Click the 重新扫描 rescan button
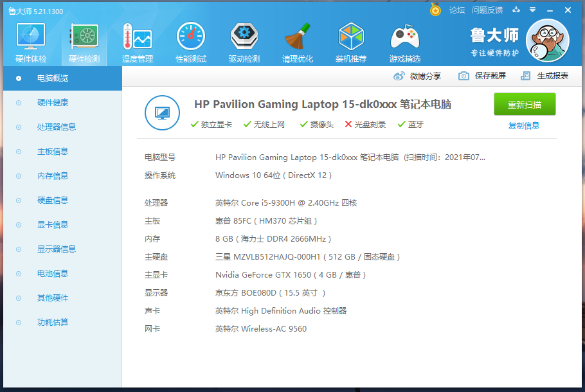Image resolution: width=585 pixels, height=392 pixels. pyautogui.click(x=525, y=105)
